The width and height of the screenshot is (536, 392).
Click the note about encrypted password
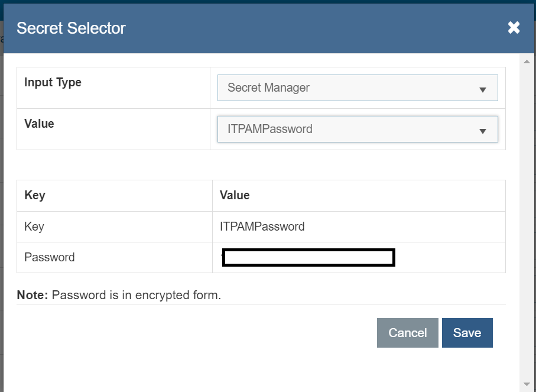coord(119,294)
